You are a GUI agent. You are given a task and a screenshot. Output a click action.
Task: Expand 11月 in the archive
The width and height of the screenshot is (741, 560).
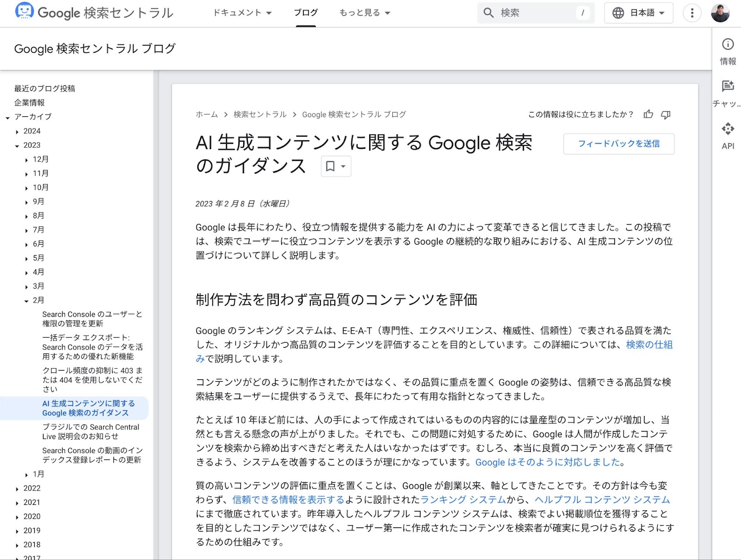click(x=26, y=174)
